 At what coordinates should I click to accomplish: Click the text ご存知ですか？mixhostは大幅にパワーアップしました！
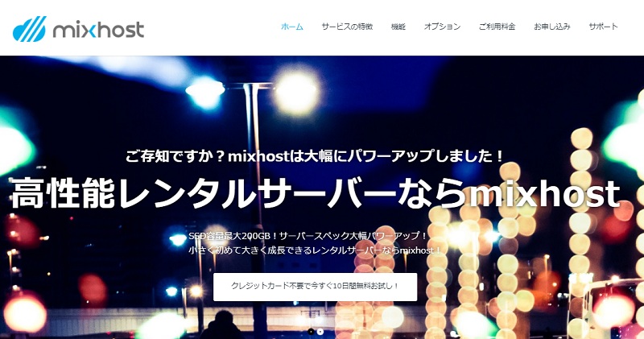click(x=314, y=156)
